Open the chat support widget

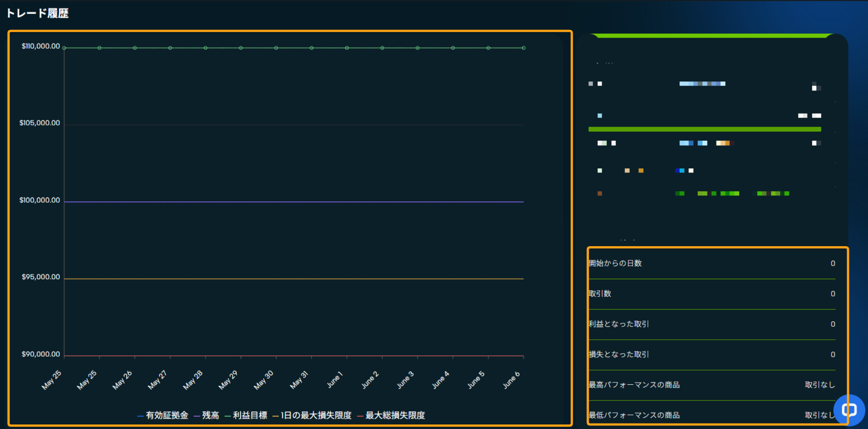click(x=849, y=410)
